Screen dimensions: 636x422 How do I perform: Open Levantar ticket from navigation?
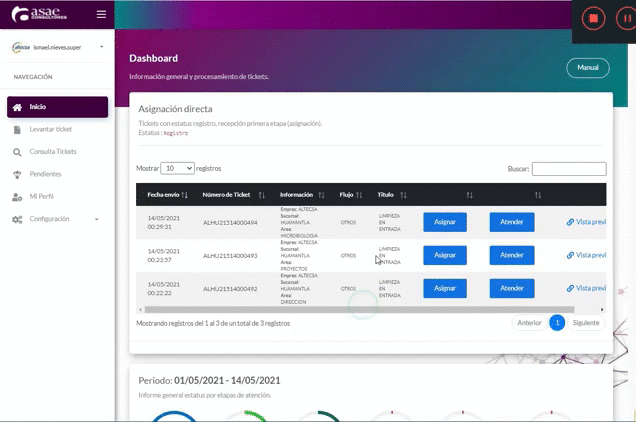pyautogui.click(x=51, y=130)
